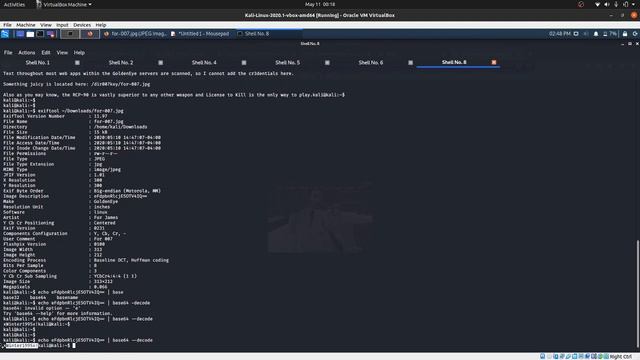This screenshot has width=640, height=360.
Task: Click the Wi-Fi network icon in top bar
Action: click(598, 4)
